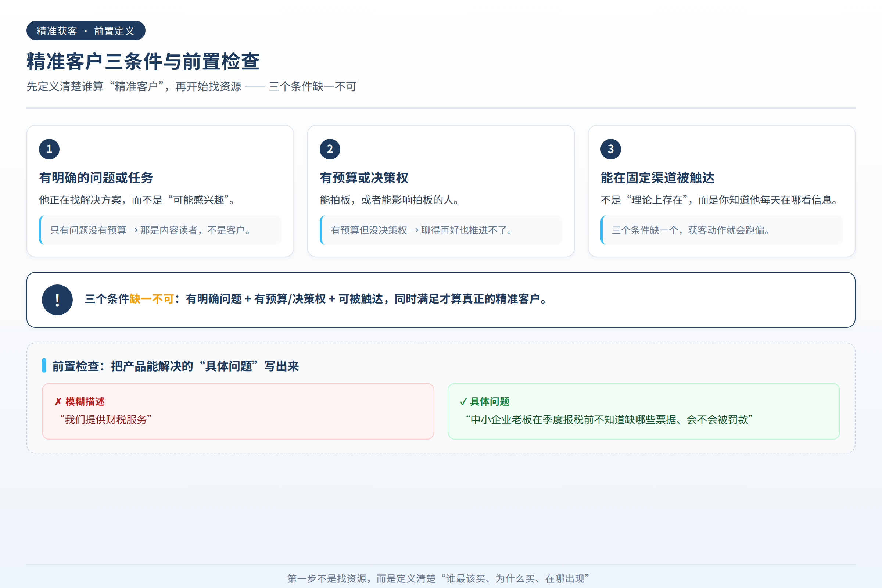Select heading 有预算或决策权
Viewport: 882px width, 588px height.
pyautogui.click(x=364, y=178)
